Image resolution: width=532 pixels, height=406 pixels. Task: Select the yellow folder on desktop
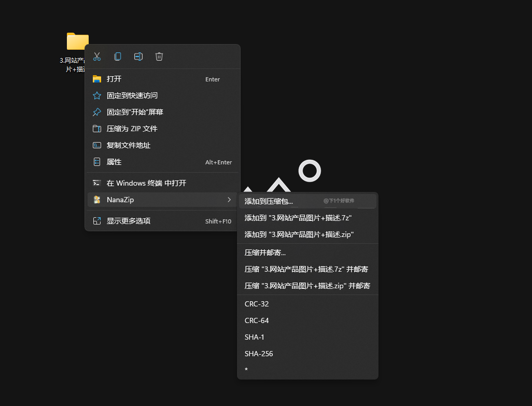point(77,41)
